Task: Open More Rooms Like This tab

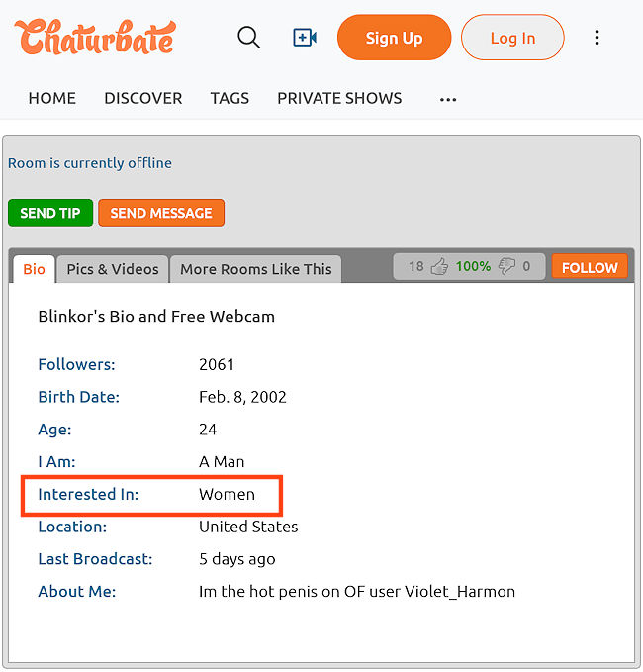Action: coord(256,269)
